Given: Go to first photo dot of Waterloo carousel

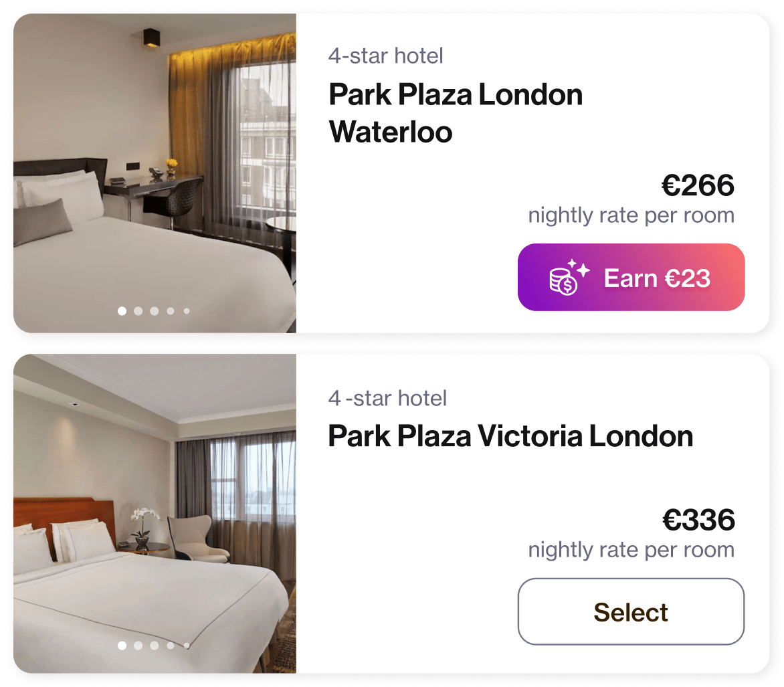Looking at the screenshot, I should (122, 311).
